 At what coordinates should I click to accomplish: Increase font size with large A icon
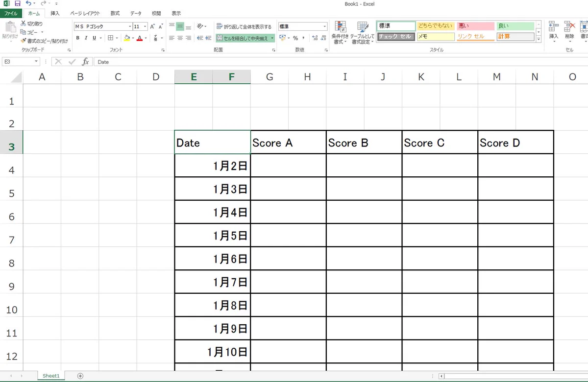pos(152,26)
